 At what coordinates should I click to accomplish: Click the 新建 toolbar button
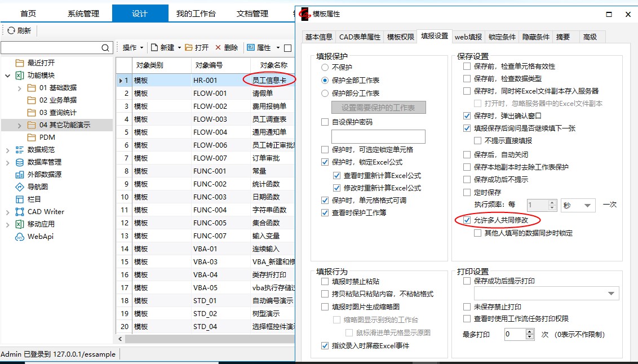point(167,48)
